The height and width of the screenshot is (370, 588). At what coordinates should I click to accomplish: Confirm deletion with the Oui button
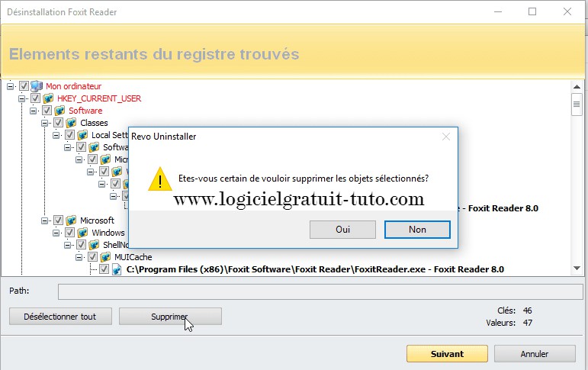[342, 230]
